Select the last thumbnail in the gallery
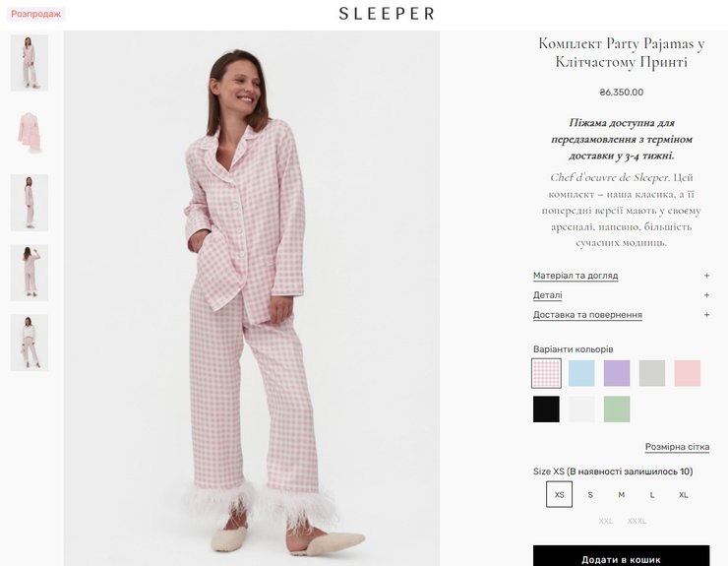This screenshot has height=566, width=728. pyautogui.click(x=30, y=343)
